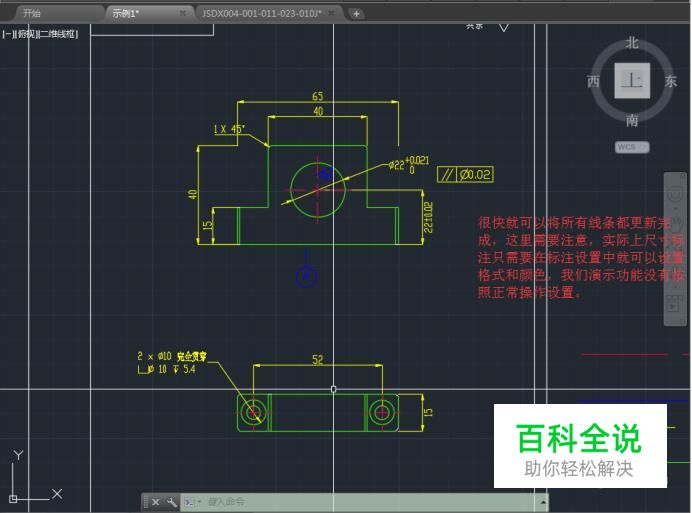Viewport: 692px width, 513px height.
Task: Select the red annotation paragraph text
Action: (x=581, y=257)
